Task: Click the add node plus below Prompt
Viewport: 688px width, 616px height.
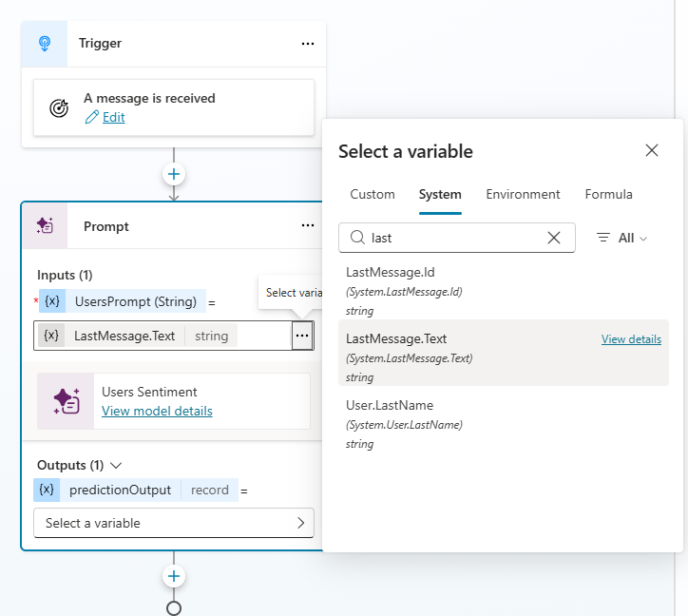Action: (x=174, y=576)
